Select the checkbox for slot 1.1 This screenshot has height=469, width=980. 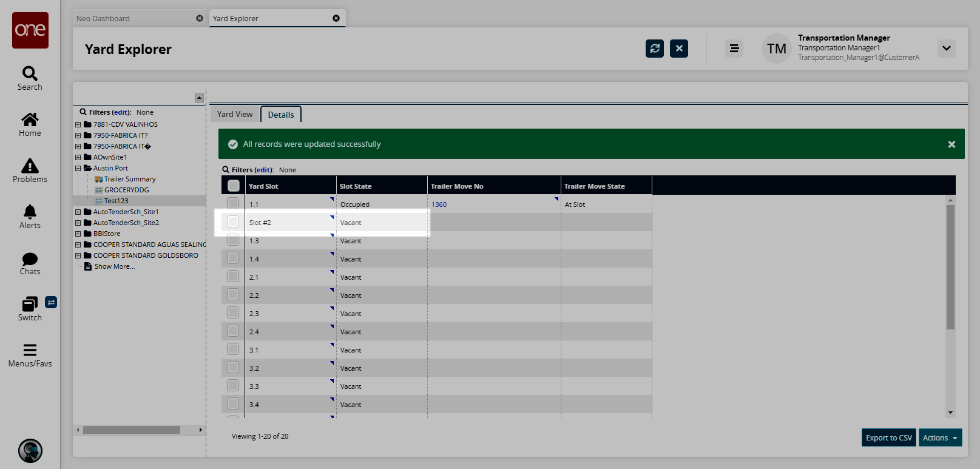[233, 203]
